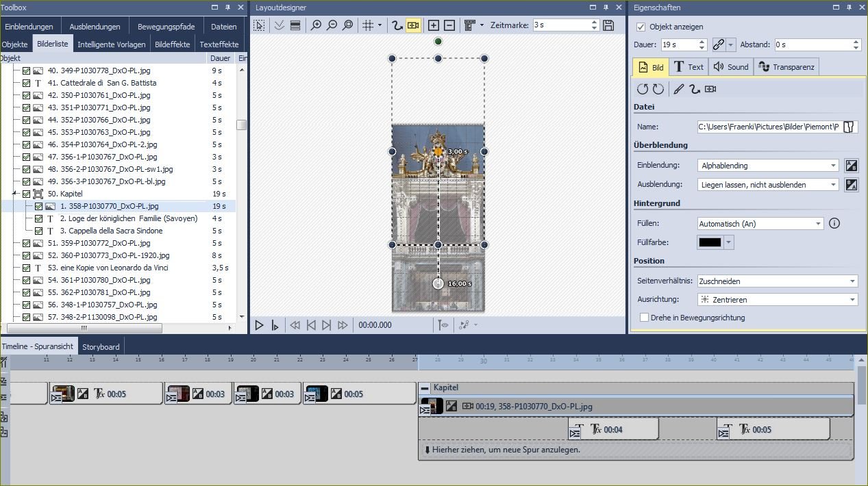The height and width of the screenshot is (486, 868).
Task: Select '53. eine Kopie von Leonardo da Vinci' in list
Action: coord(108,268)
